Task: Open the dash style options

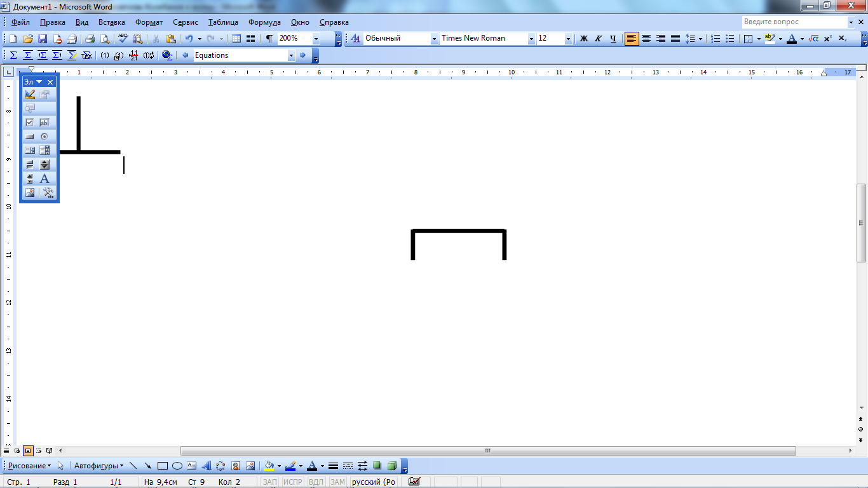Action: (x=348, y=466)
